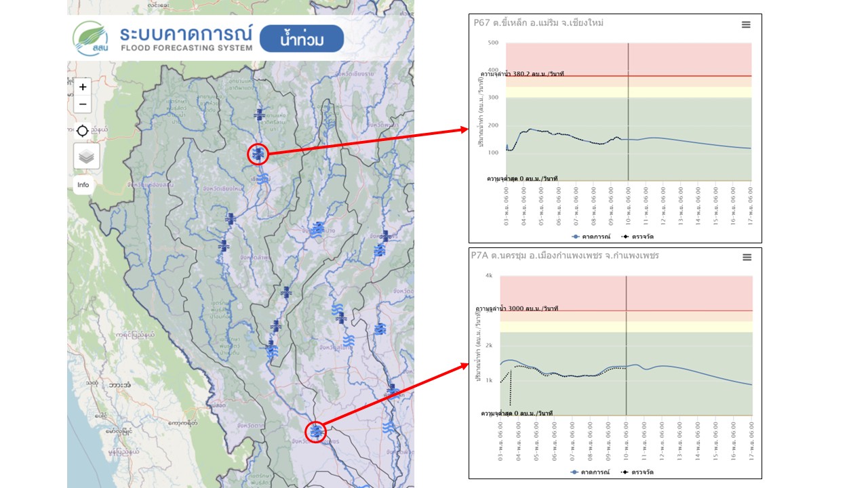The image size is (868, 488).
Task: Open the P67 chart hamburger menu
Action: 746,24
